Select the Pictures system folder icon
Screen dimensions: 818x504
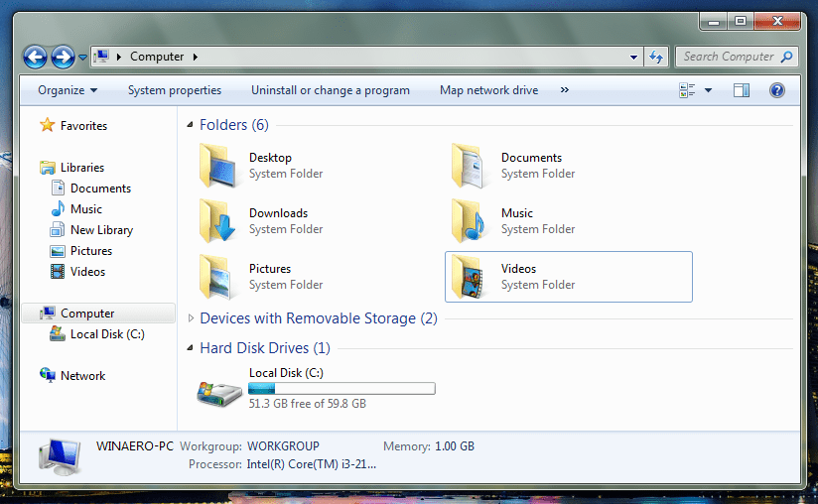pyautogui.click(x=216, y=277)
